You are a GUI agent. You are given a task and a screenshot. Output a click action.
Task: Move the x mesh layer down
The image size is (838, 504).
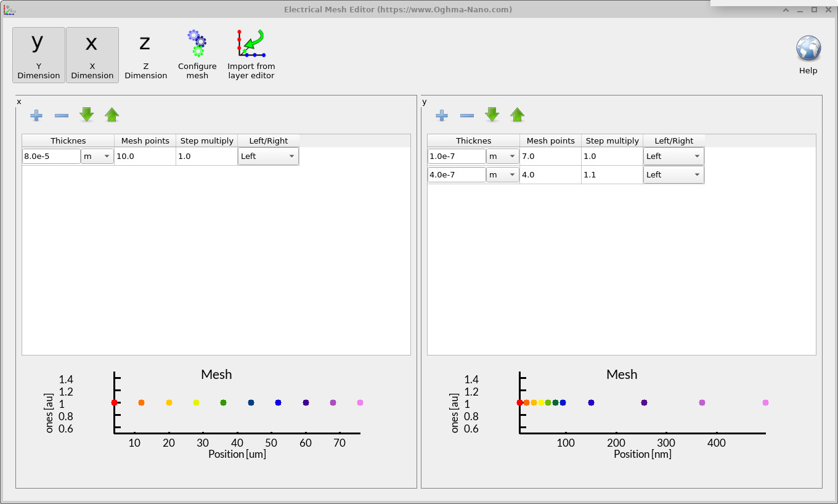[x=86, y=115]
